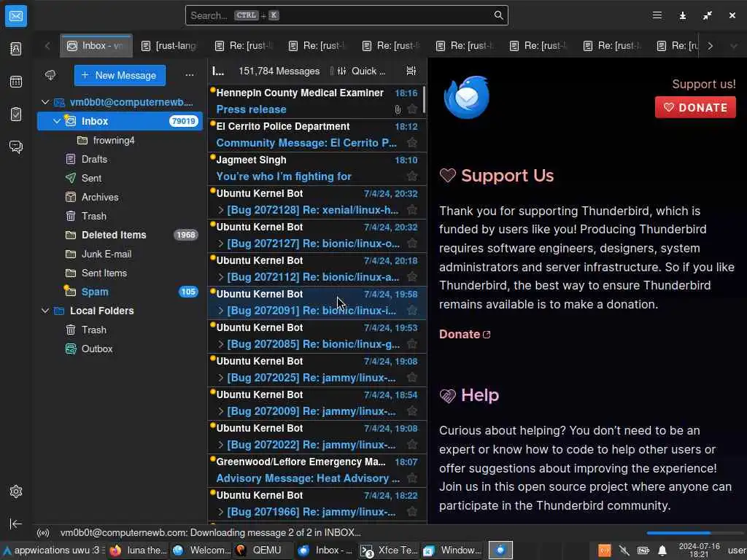Click the Get Messages cloud icon
This screenshot has width=747, height=560.
[50, 75]
